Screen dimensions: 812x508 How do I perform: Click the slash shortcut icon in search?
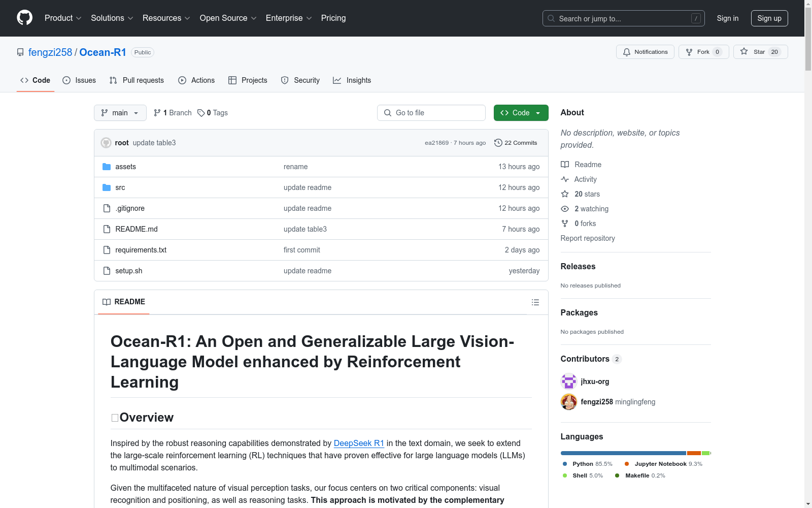(696, 18)
